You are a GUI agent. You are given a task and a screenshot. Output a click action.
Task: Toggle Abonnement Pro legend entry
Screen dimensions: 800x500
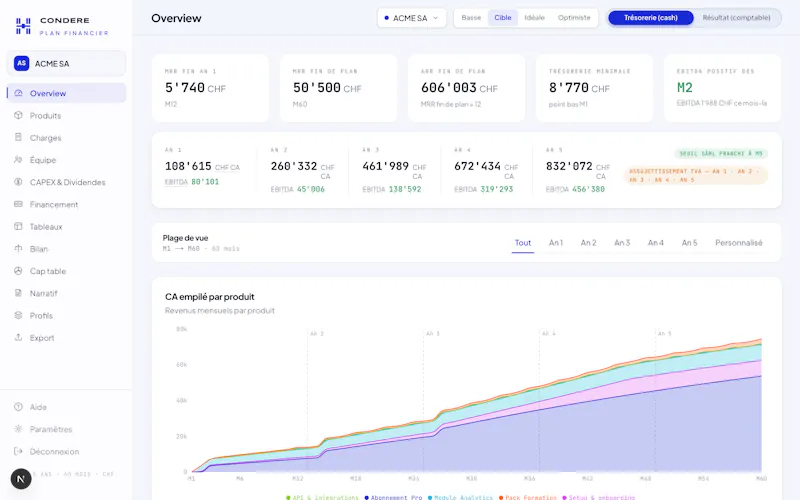(393, 497)
